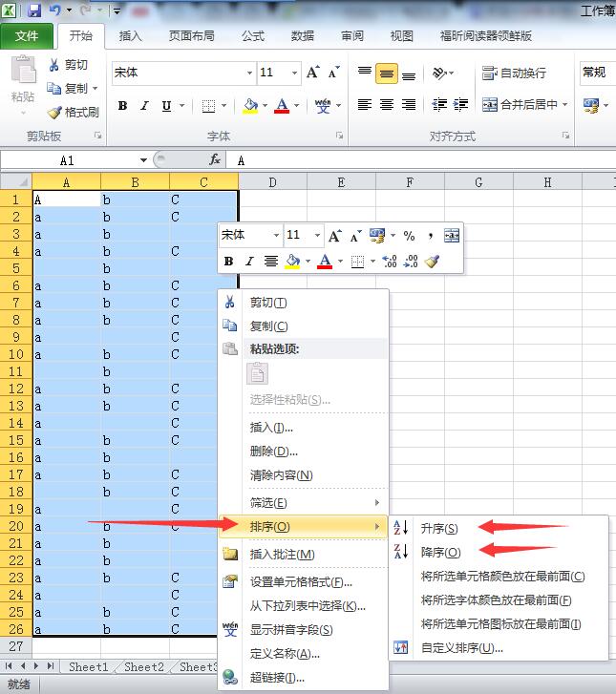Click column D header
The height and width of the screenshot is (694, 616).
pos(273,182)
